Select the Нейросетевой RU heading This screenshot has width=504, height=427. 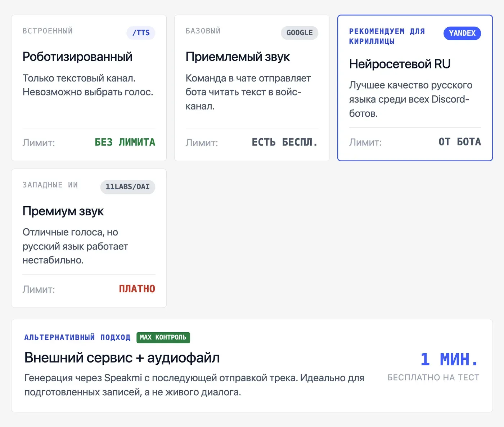coord(400,64)
